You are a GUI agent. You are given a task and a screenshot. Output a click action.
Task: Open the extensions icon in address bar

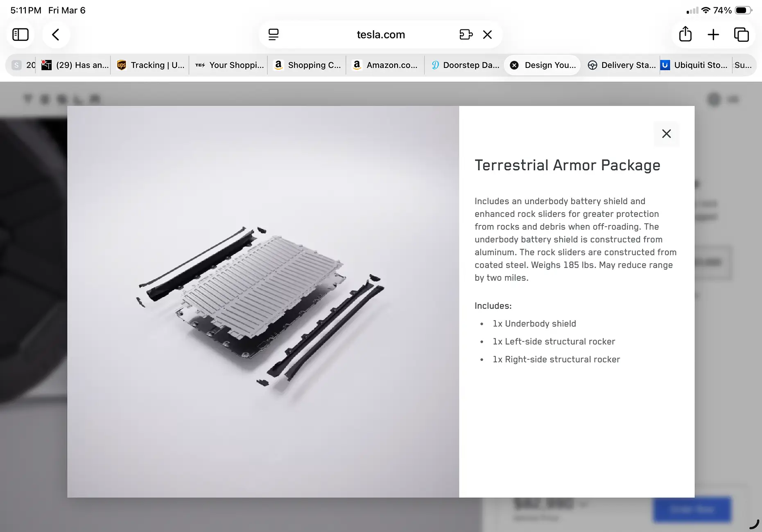(x=466, y=35)
